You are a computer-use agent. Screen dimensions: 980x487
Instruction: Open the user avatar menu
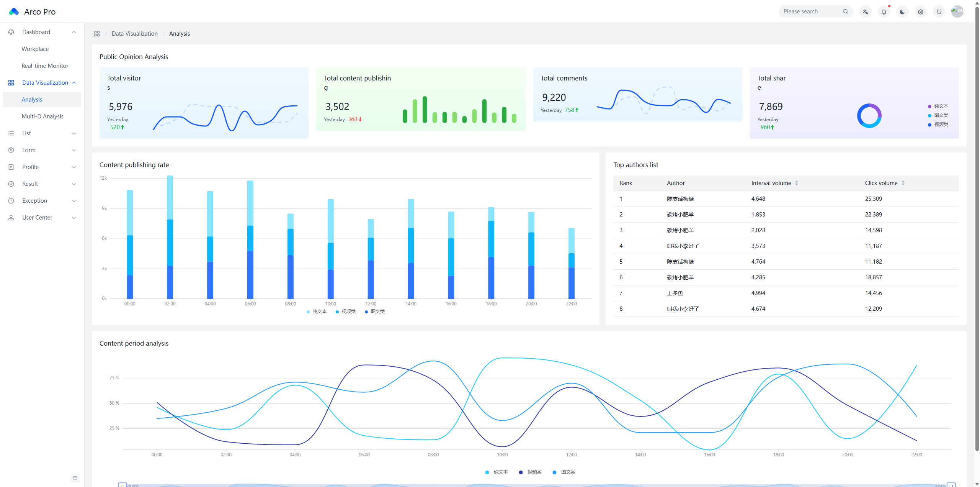[x=957, y=11]
